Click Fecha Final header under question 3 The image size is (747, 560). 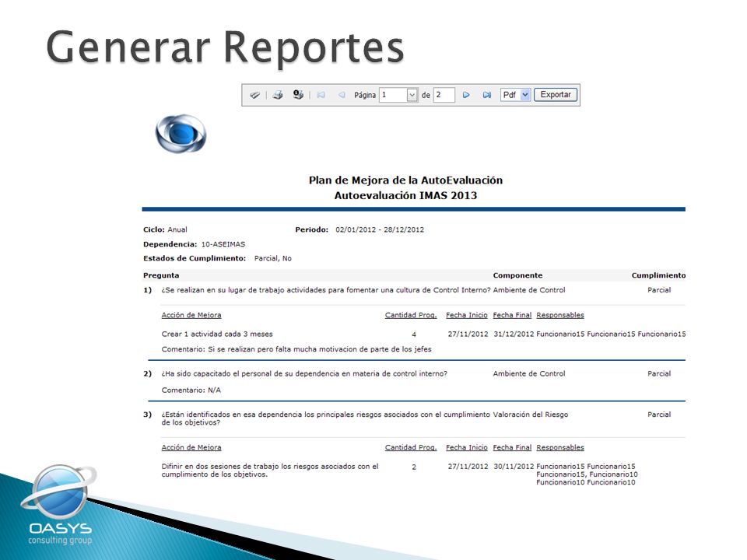tap(512, 447)
